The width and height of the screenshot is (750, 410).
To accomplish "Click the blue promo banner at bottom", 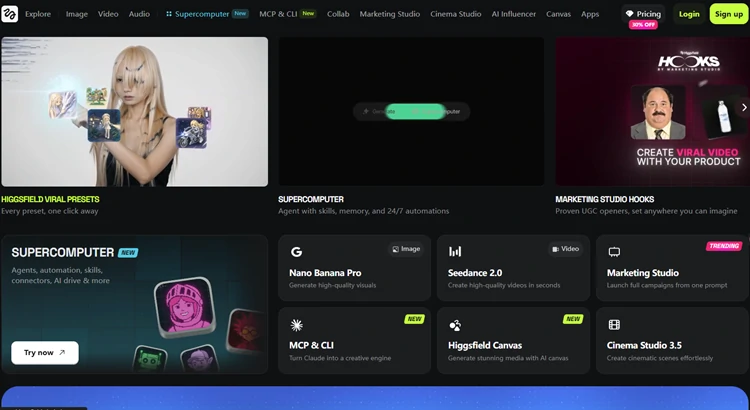I will click(375, 398).
